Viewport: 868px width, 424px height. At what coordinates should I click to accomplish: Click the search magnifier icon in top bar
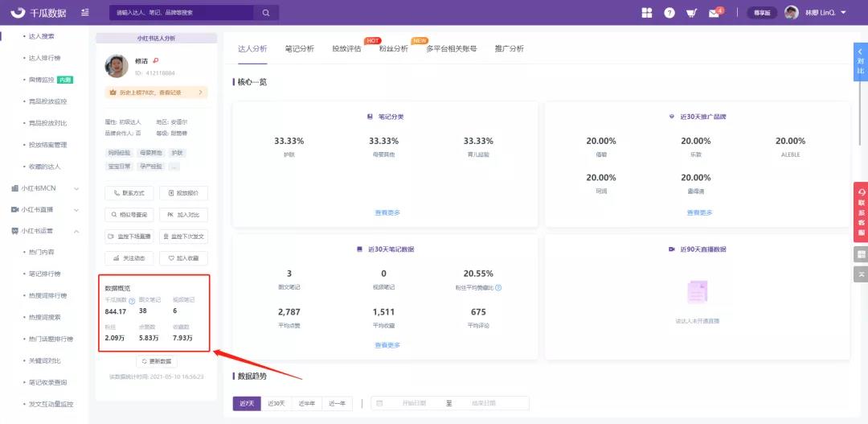[x=265, y=13]
